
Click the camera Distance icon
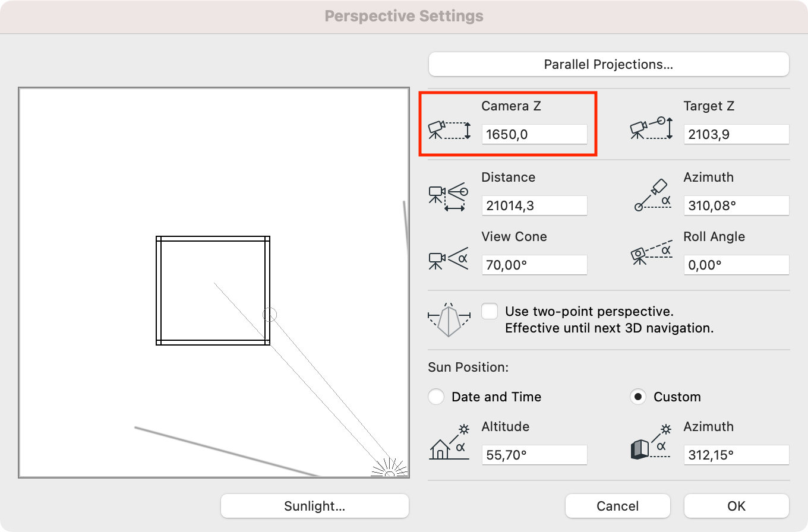point(449,198)
